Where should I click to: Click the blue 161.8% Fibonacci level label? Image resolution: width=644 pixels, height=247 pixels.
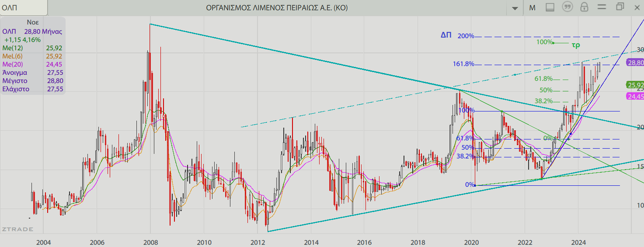tap(463, 64)
